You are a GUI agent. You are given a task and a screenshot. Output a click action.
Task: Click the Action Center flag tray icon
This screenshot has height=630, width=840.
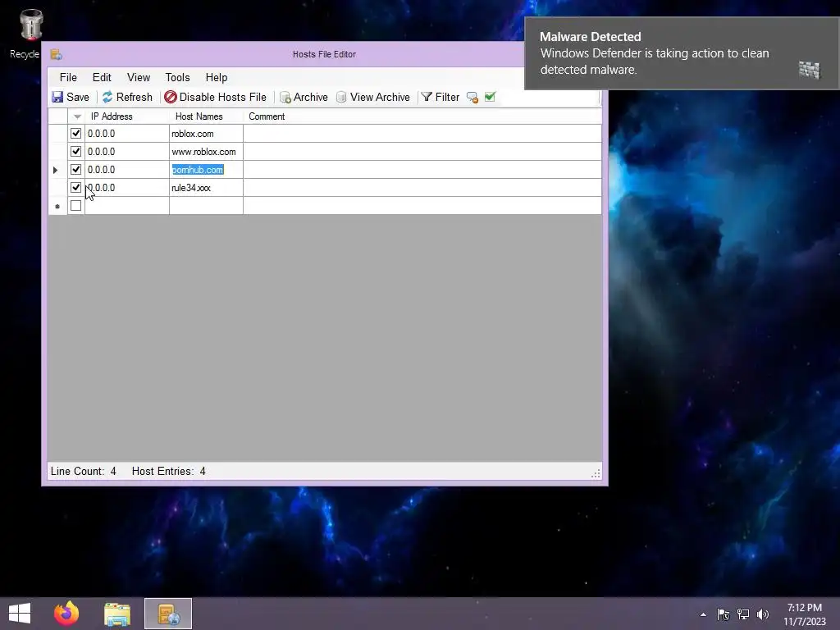pos(724,614)
